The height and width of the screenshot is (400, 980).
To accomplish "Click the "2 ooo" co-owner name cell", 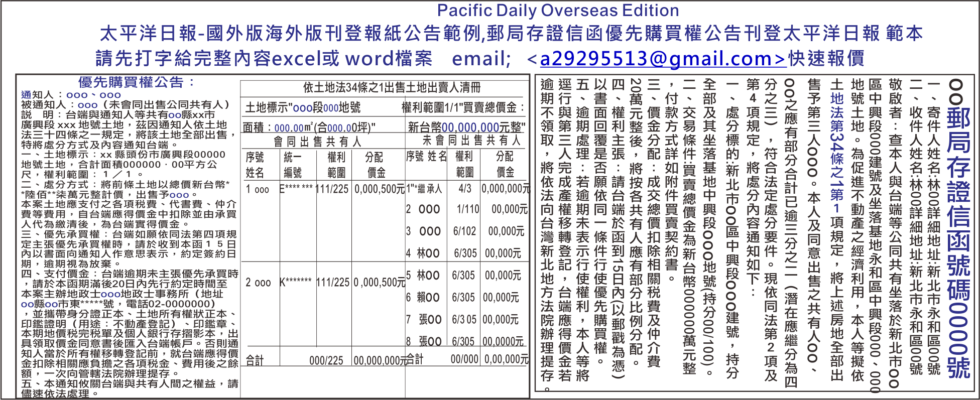I will 258,283.
